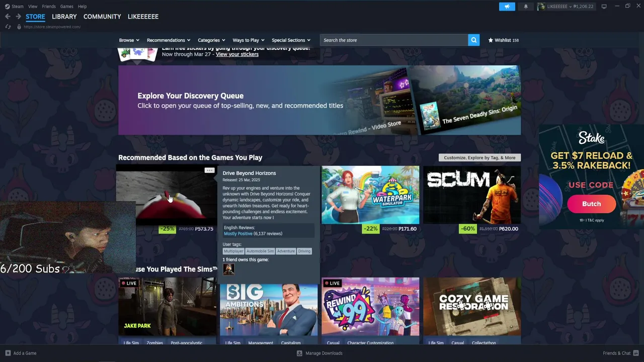
Task: Click the Add a Game plus icon
Action: pyautogui.click(x=8, y=353)
